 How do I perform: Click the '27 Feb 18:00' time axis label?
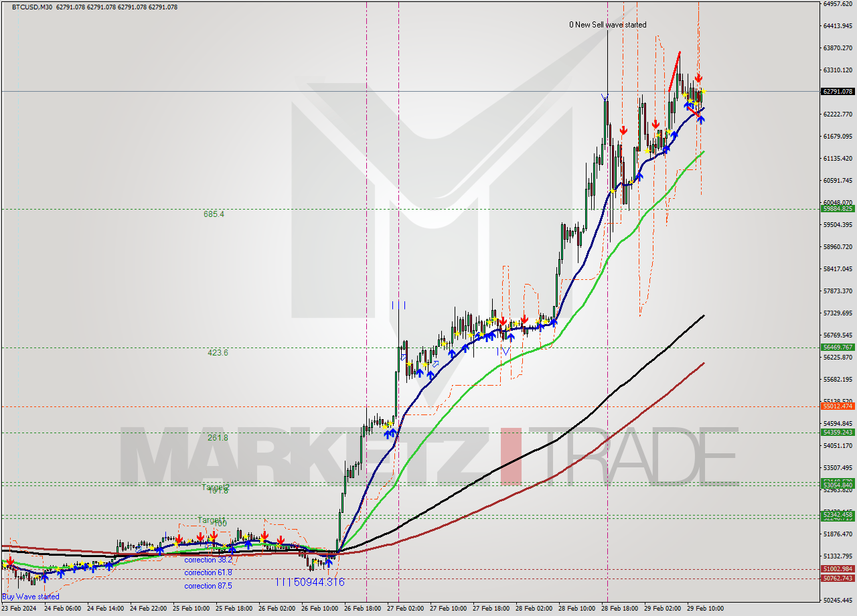coord(491,609)
